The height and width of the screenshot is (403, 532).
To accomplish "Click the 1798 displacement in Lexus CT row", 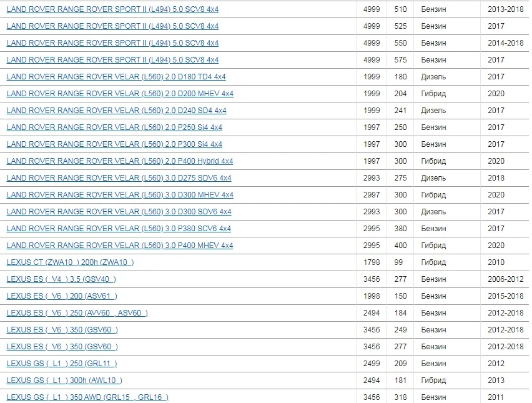I will click(x=372, y=262).
